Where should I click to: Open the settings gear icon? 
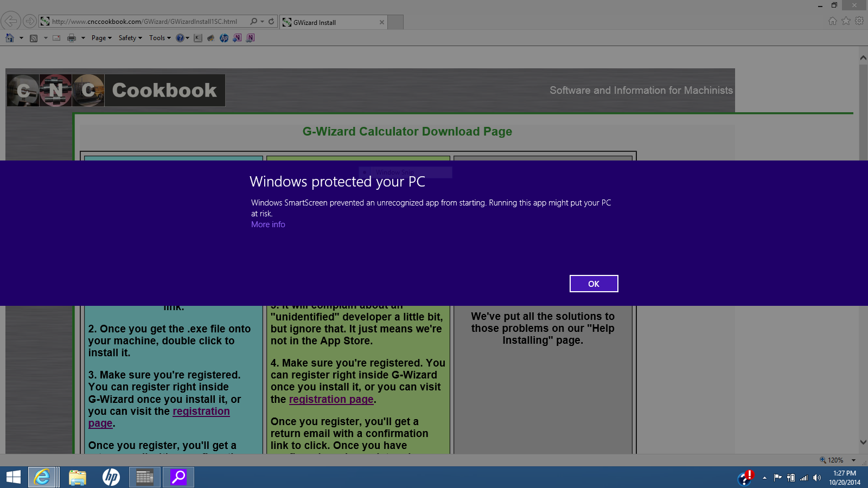click(859, 21)
